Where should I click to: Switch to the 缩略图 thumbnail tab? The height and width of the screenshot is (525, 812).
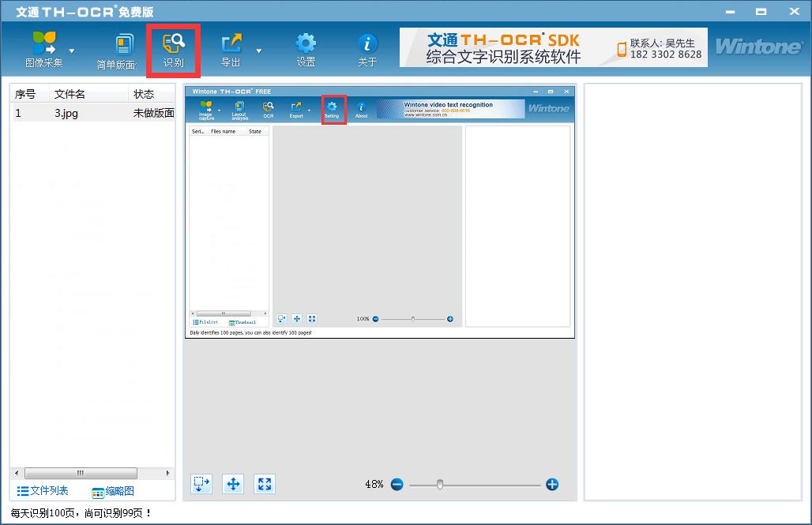tap(113, 492)
